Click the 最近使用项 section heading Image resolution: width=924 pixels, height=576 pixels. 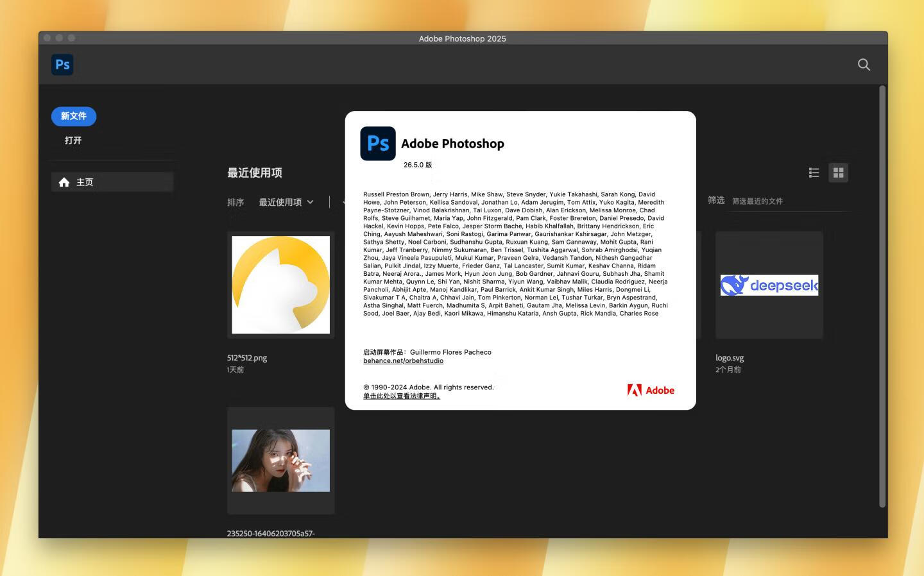tap(255, 173)
